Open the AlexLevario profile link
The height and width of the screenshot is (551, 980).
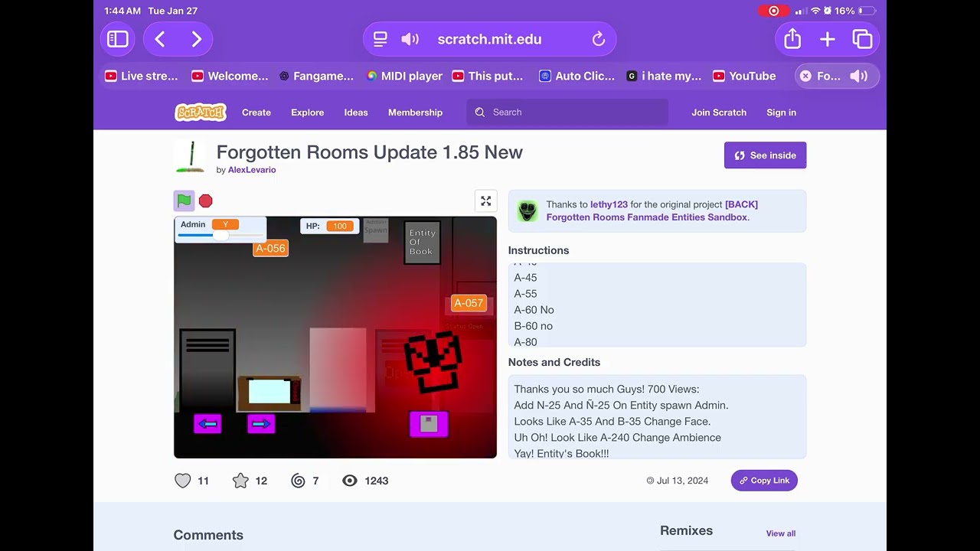click(252, 170)
